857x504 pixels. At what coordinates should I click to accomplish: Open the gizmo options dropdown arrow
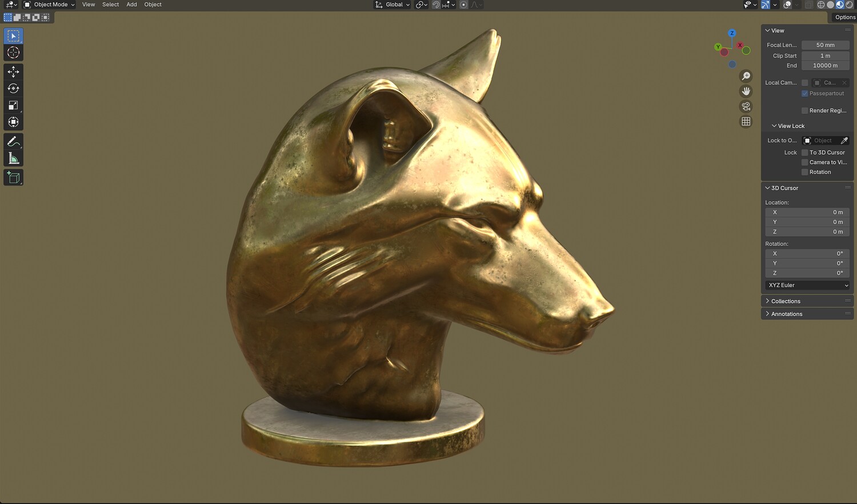click(775, 5)
